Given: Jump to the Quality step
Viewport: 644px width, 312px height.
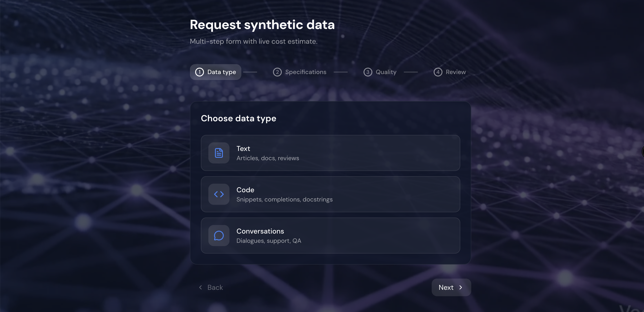Looking at the screenshot, I should [380, 72].
